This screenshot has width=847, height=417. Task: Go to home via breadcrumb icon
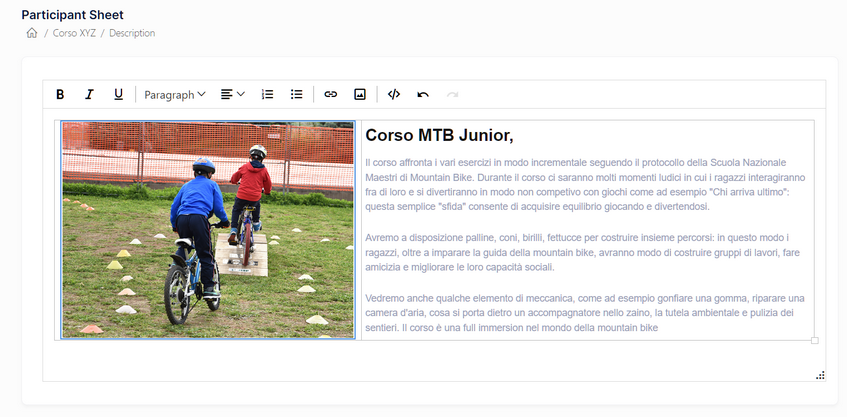(32, 33)
